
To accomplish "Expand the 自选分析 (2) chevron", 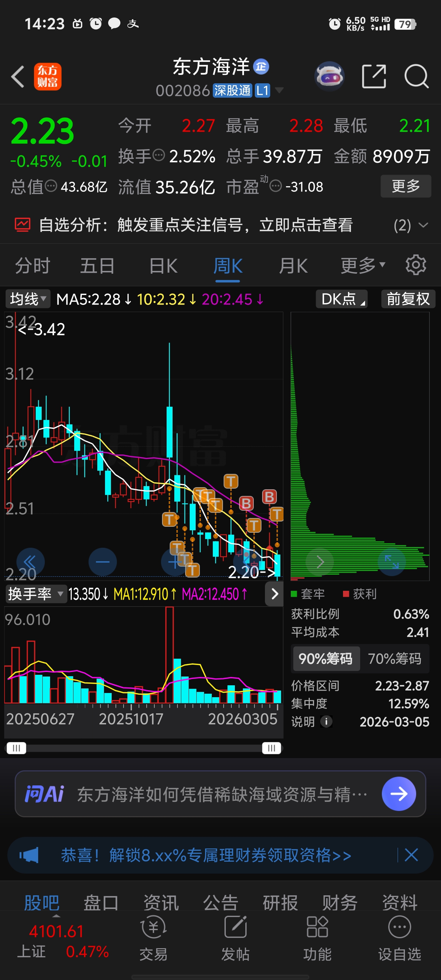I will pyautogui.click(x=423, y=225).
